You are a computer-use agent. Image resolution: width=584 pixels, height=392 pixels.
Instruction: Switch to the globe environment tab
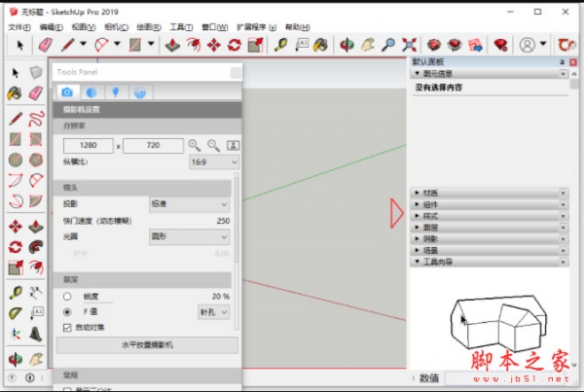tap(139, 92)
